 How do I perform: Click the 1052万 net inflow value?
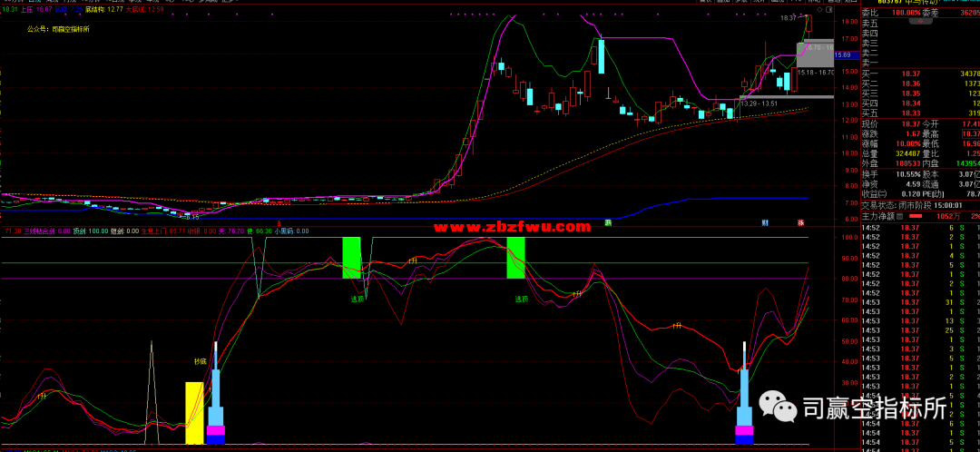coord(949,216)
